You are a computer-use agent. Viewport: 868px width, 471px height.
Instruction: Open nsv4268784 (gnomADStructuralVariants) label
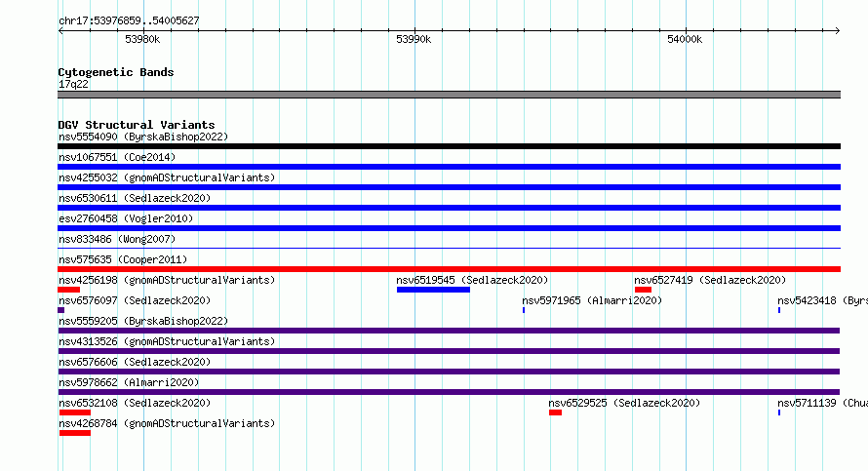[167, 423]
